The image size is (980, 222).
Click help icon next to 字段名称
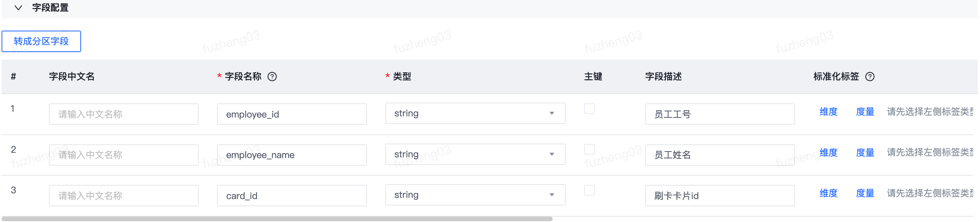272,77
